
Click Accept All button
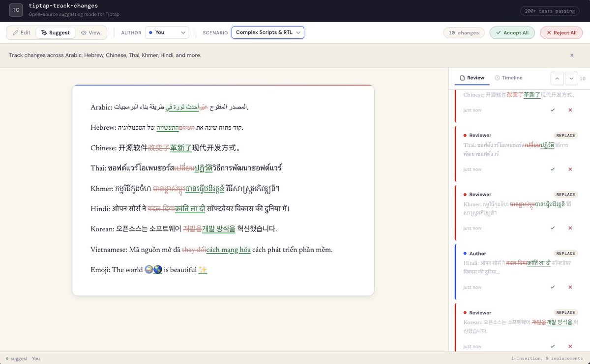coord(512,33)
